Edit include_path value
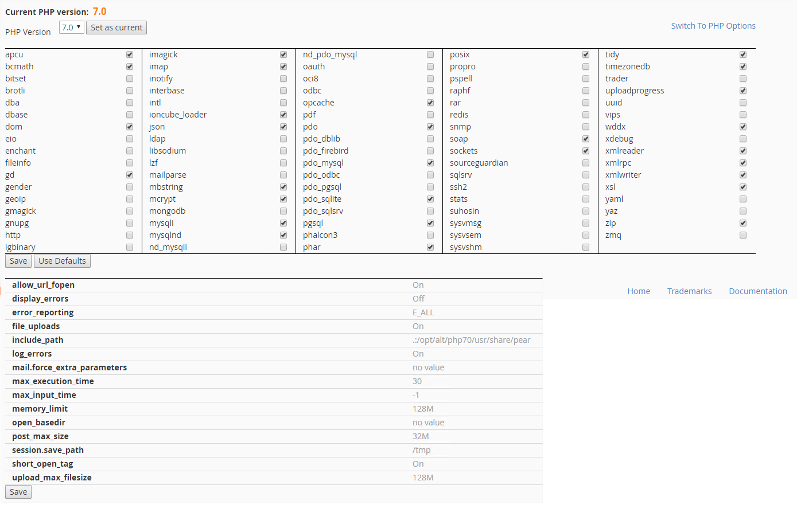The width and height of the screenshot is (797, 532). [471, 340]
